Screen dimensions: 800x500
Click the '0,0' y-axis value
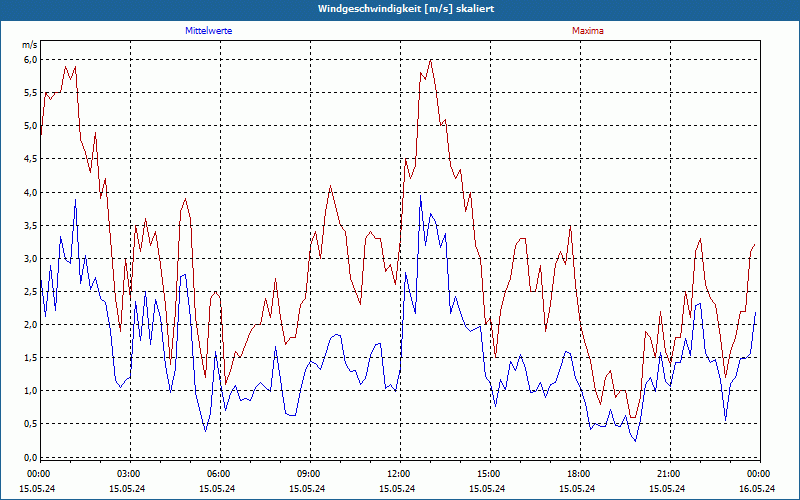[x=30, y=457]
